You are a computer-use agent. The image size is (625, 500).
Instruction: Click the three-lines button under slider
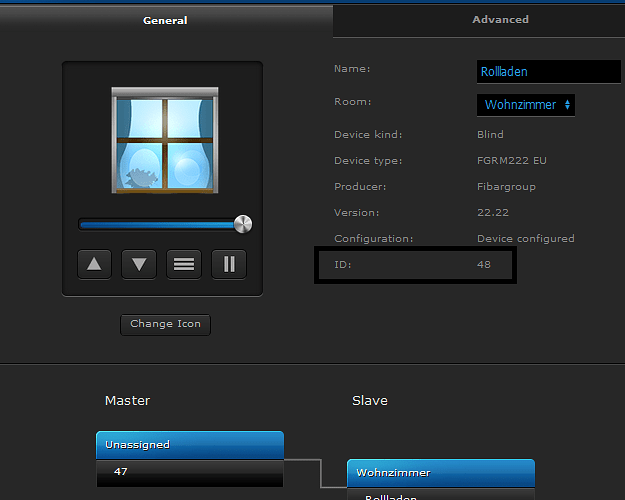tap(184, 264)
